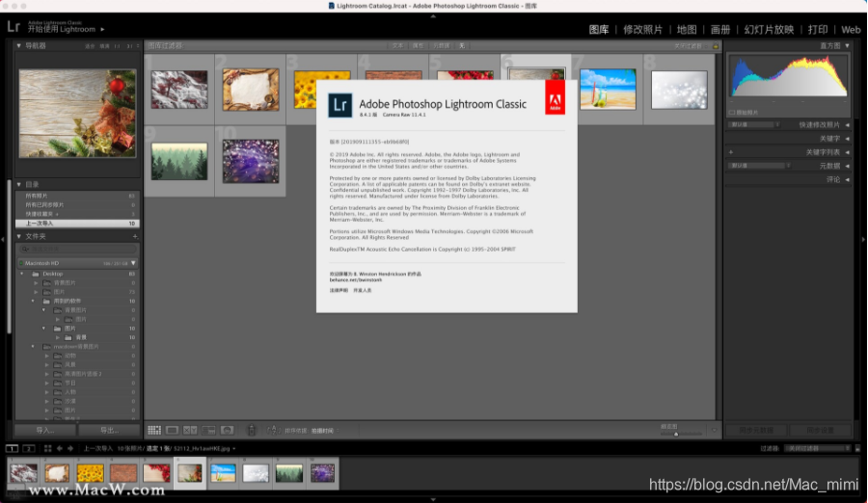Open the 打印 module

(x=818, y=30)
